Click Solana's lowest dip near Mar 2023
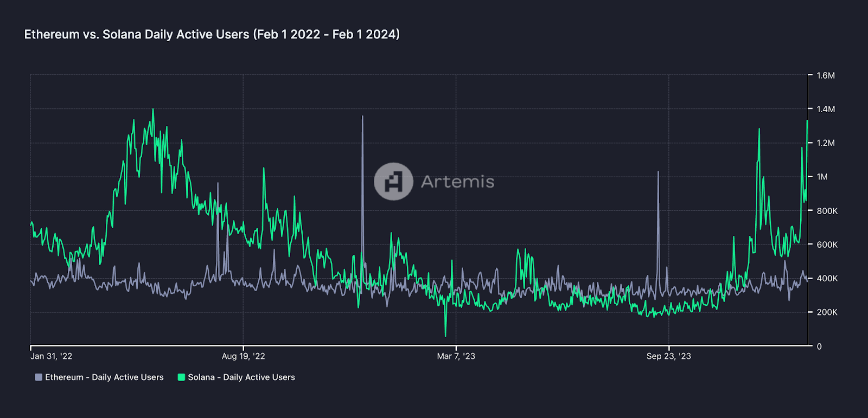Image resolution: width=868 pixels, height=418 pixels. click(x=445, y=336)
